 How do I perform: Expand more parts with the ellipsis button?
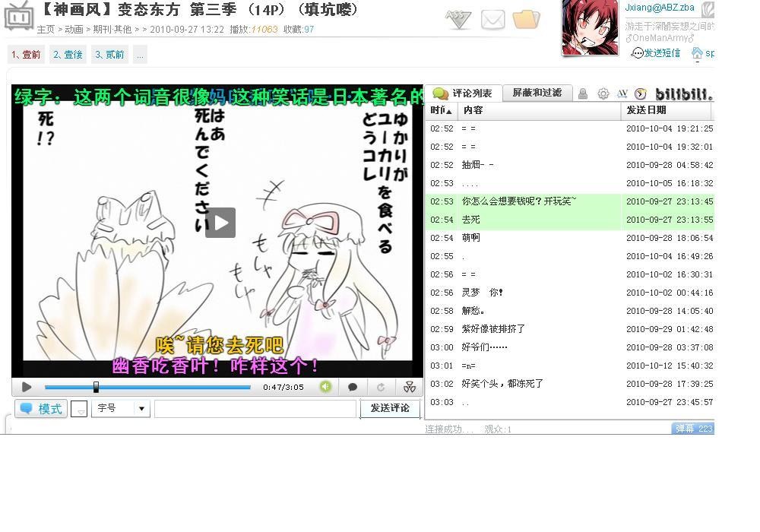140,55
